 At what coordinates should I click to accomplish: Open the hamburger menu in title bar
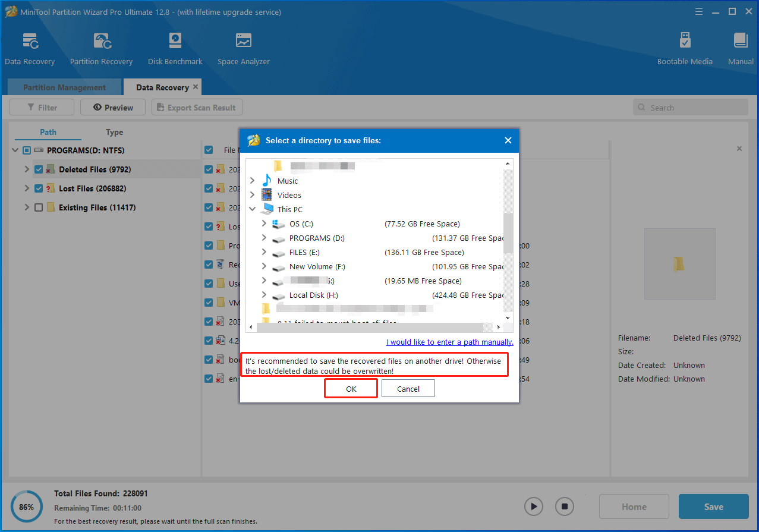pyautogui.click(x=699, y=12)
